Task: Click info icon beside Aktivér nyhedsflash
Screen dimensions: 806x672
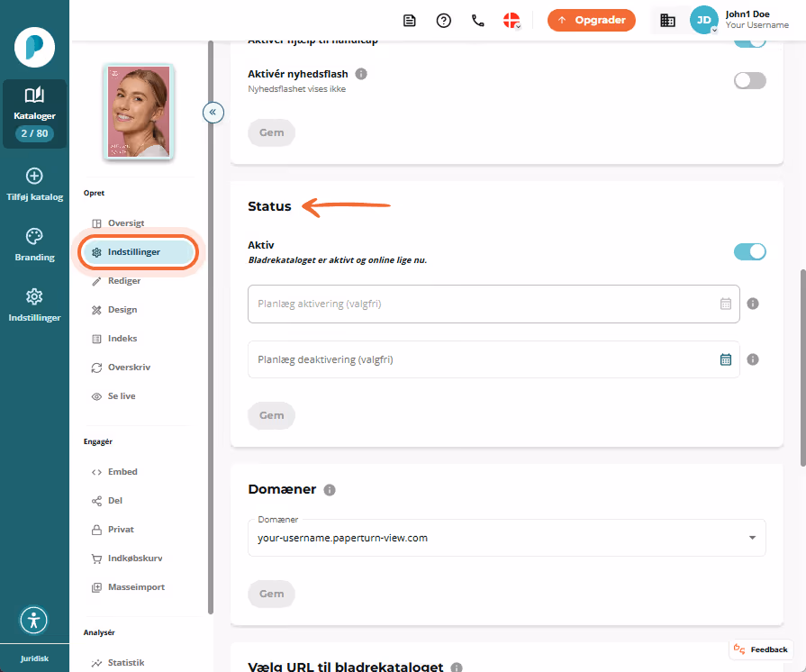Action: (361, 74)
